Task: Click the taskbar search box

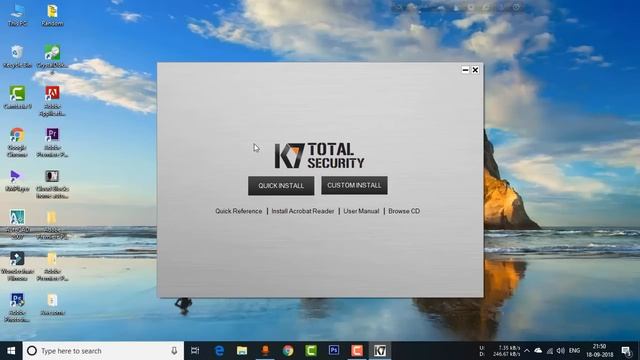Action: (x=103, y=351)
